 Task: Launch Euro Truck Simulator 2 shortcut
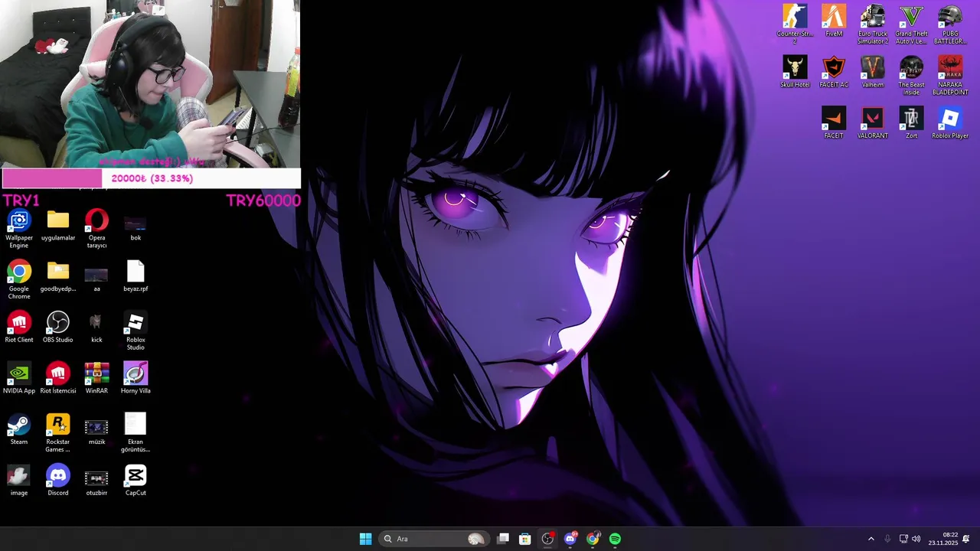(873, 24)
